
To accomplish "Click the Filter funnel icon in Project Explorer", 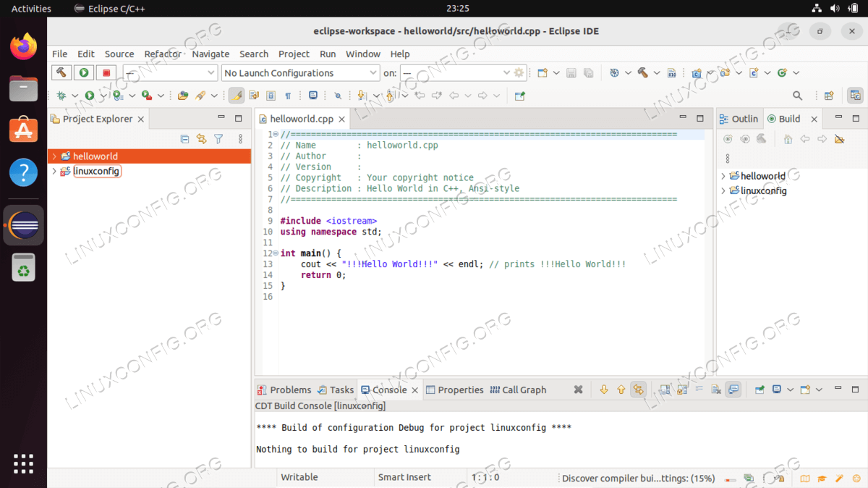I will tap(218, 139).
